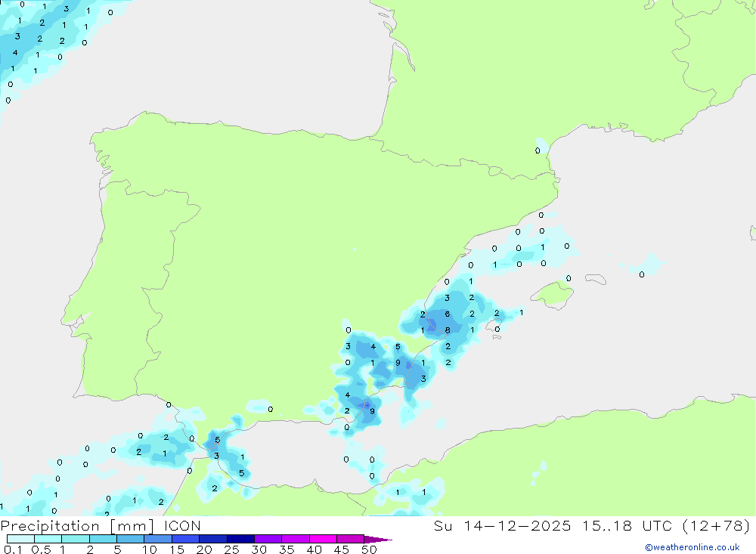Click the '8' precipitation value near Valencia coast
756x554 pixels.
coord(448,330)
